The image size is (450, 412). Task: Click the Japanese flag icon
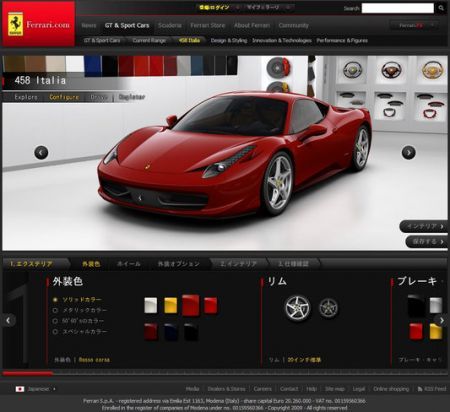[x=20, y=389]
